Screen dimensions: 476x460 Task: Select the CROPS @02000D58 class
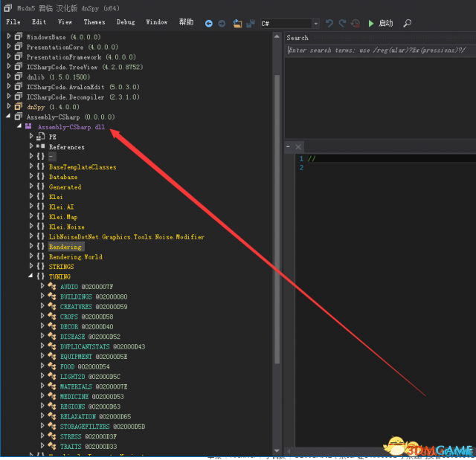[x=86, y=317]
